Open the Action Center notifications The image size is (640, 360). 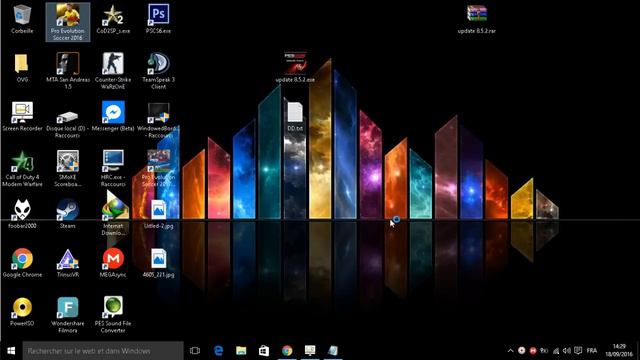tap(578, 351)
